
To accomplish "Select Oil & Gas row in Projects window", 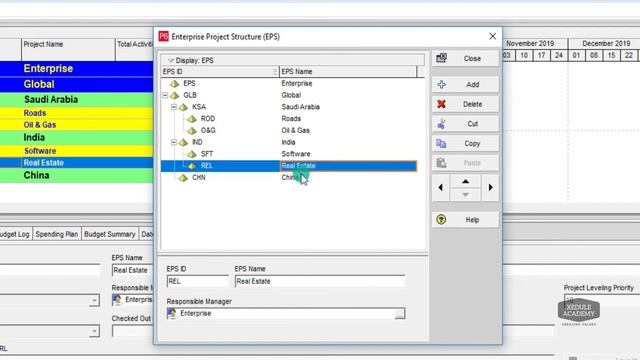I will coord(76,125).
